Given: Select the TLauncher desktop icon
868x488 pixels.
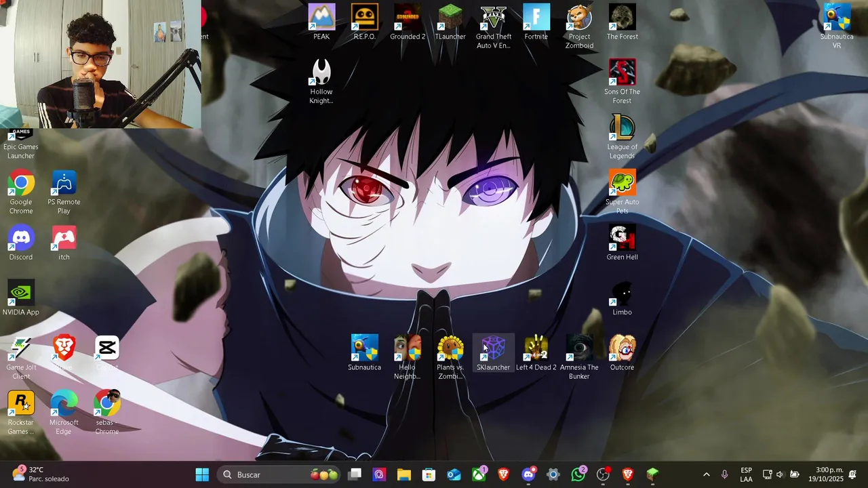Looking at the screenshot, I should point(450,22).
